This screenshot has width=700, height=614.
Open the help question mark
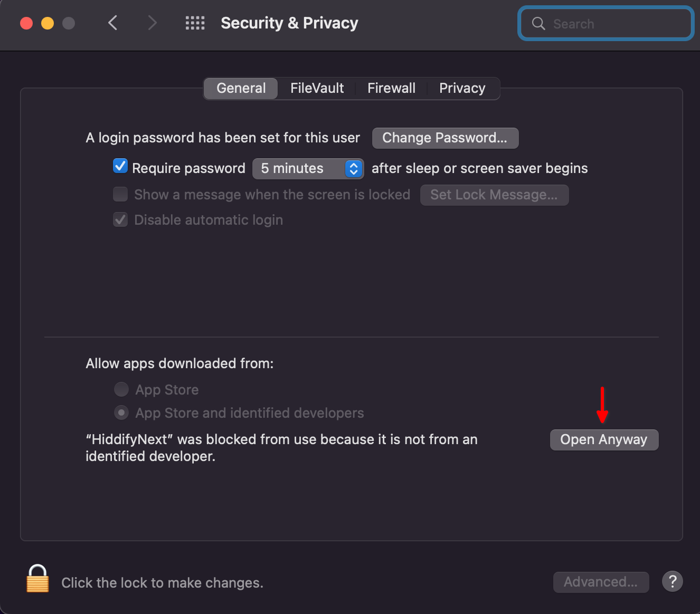(x=672, y=581)
